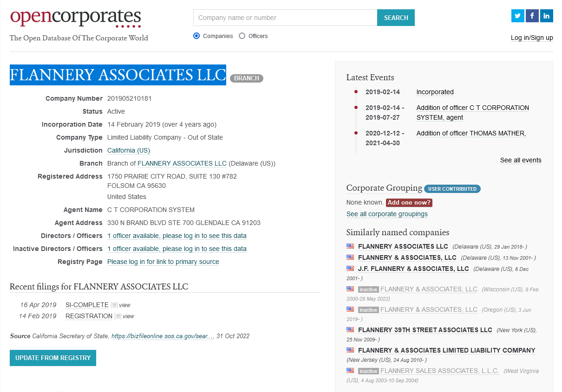View the 16 Apr 2019 filing
The width and height of the screenshot is (562, 392).
tap(124, 305)
